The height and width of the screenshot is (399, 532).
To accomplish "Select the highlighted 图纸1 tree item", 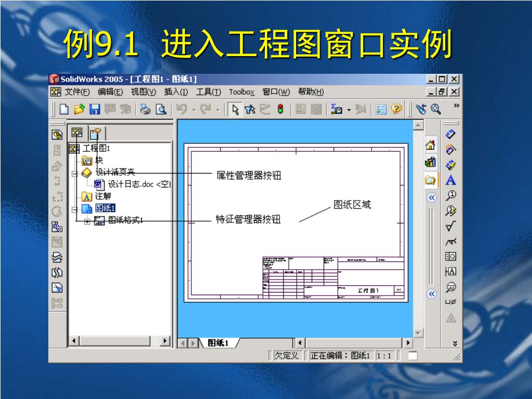I will [x=105, y=208].
